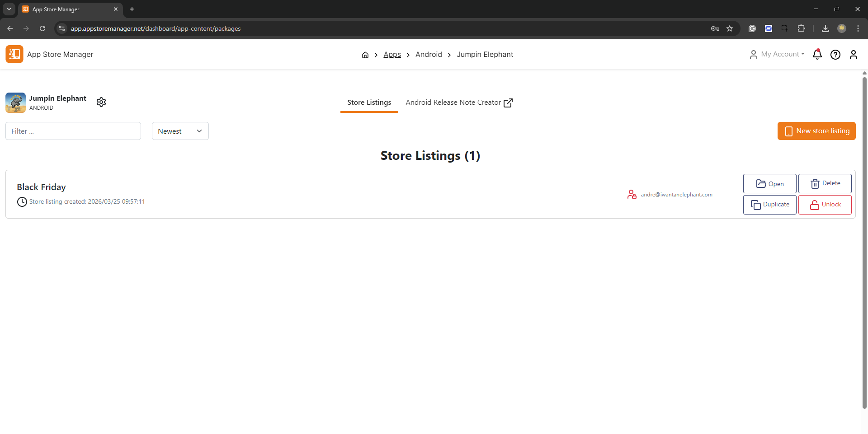Click into the Filter input field
This screenshot has height=434, width=868.
(73, 131)
